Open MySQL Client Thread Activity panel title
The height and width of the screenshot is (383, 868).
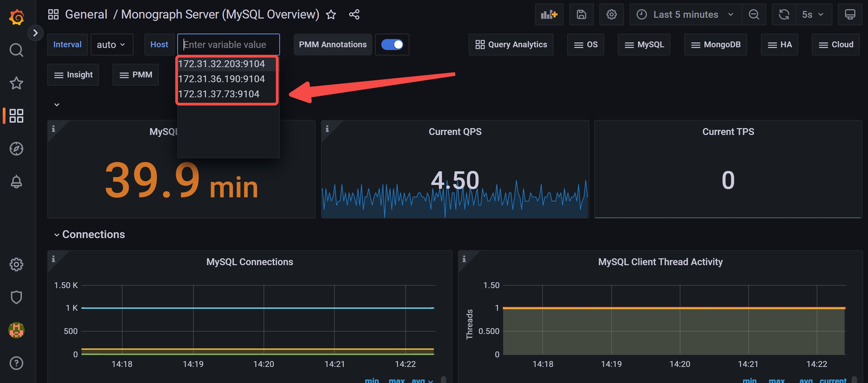click(x=660, y=262)
